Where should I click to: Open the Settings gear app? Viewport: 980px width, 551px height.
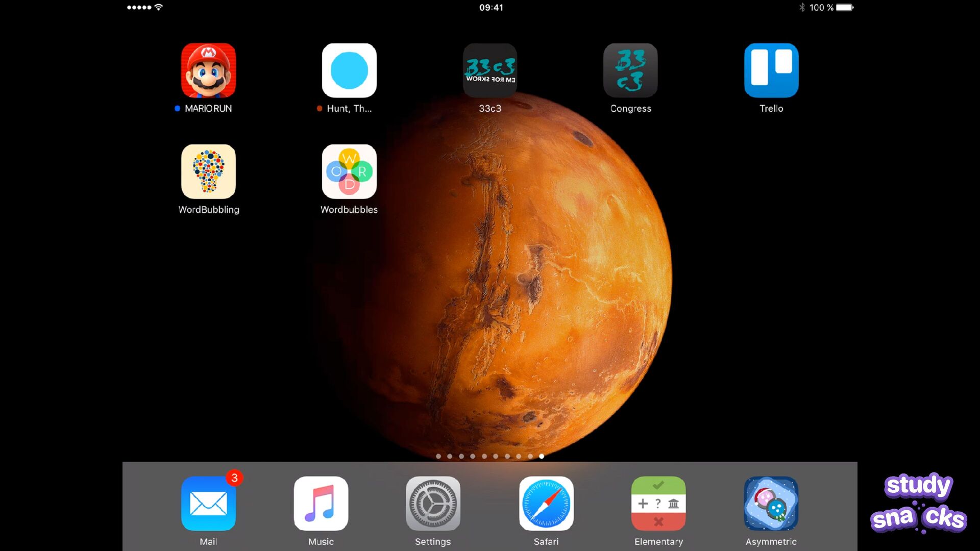tap(433, 504)
